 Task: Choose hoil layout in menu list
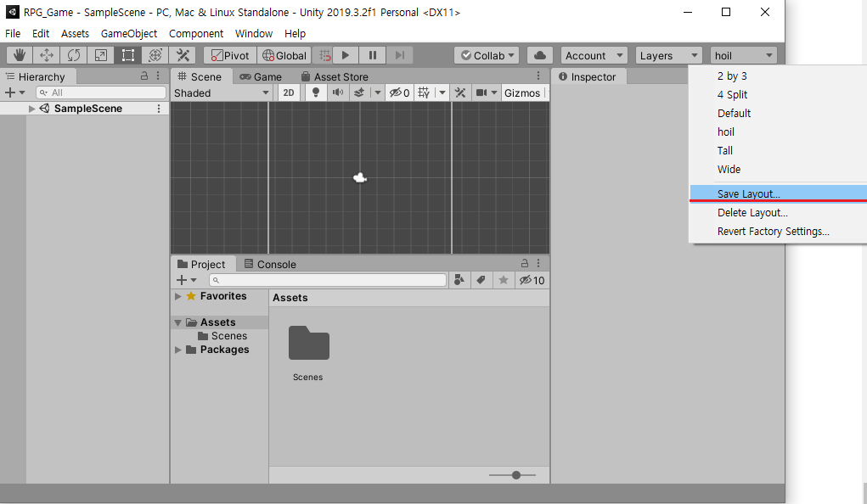(725, 132)
